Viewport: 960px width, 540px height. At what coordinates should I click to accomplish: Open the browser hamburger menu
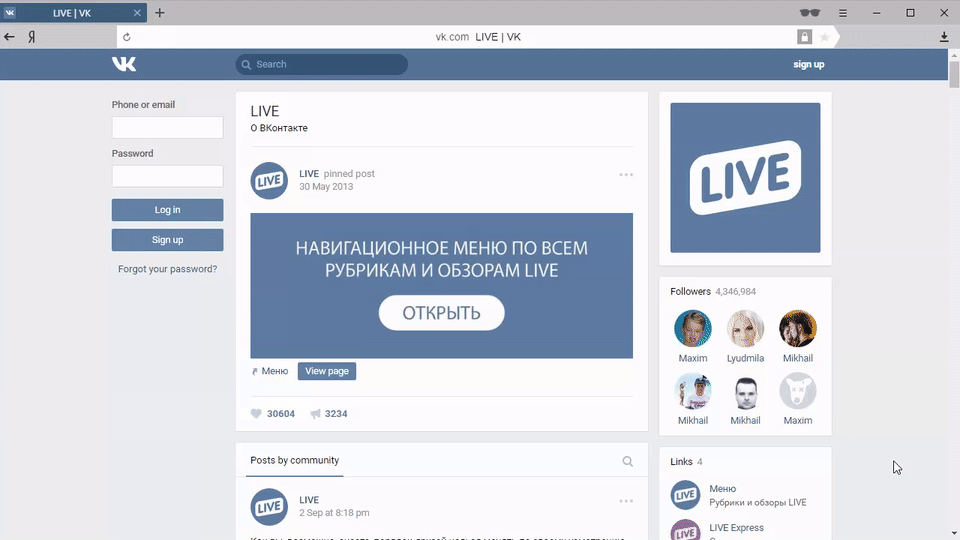pos(843,13)
